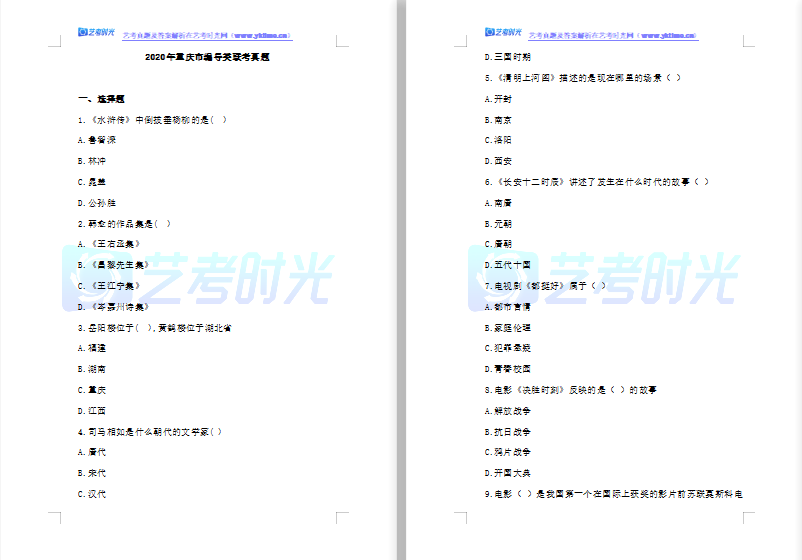Click the 艺考时光 logo on the right page header

click(x=502, y=34)
